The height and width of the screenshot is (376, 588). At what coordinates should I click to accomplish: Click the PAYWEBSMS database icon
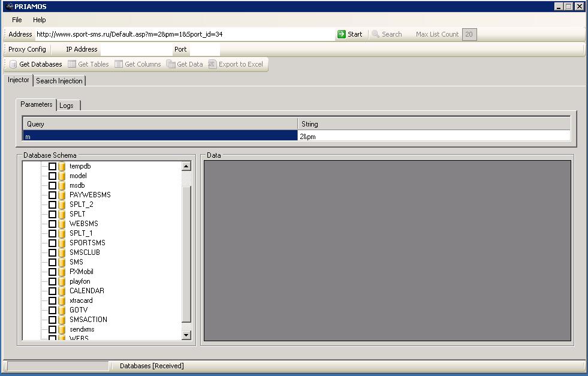point(62,195)
